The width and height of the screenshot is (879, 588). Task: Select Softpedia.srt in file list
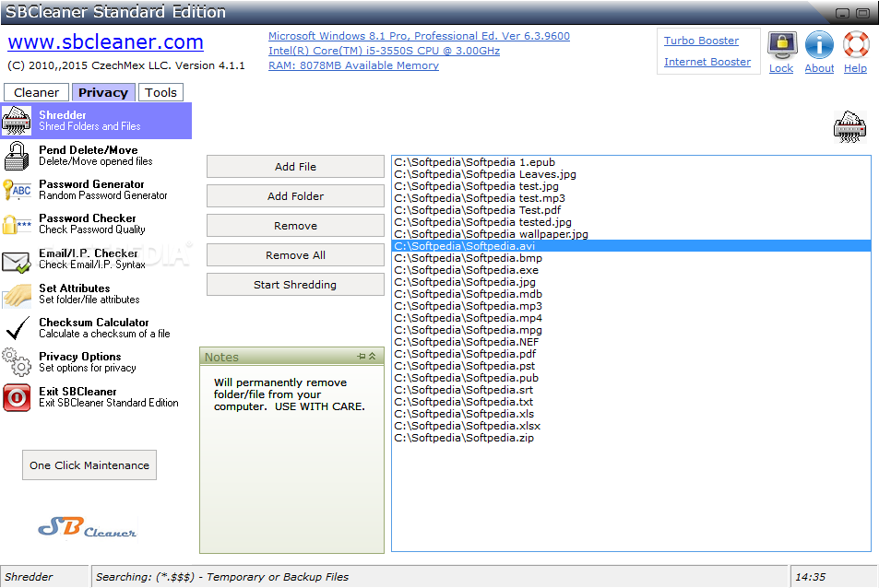631,390
